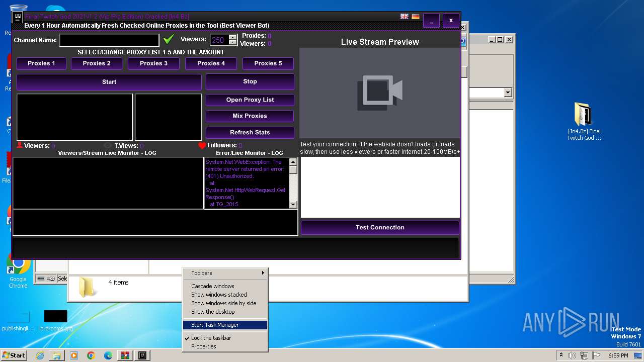644x362 pixels.
Task: Open the network tray icon
Action: 584,355
